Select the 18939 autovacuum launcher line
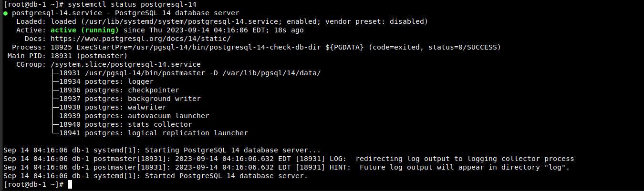Viewport: 644px width, 191px height. [134, 116]
